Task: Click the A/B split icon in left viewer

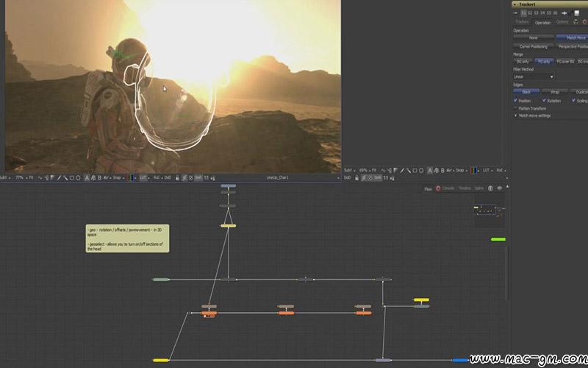Action: tap(93, 177)
